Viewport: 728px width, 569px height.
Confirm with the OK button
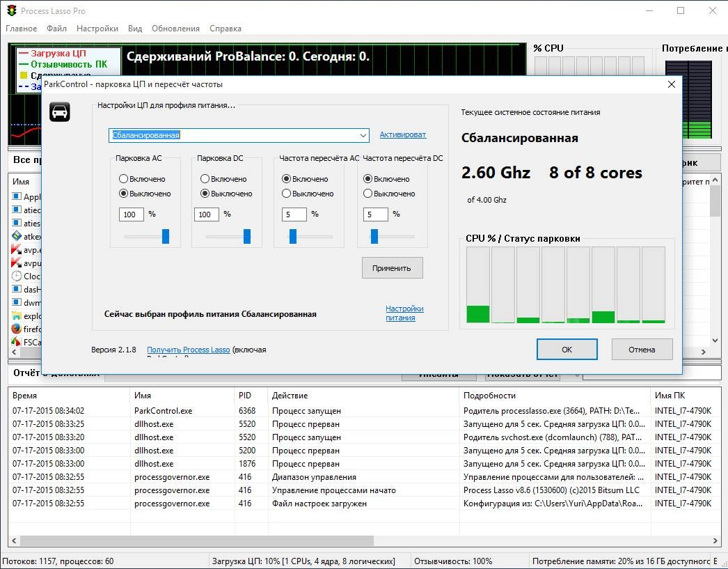[567, 350]
